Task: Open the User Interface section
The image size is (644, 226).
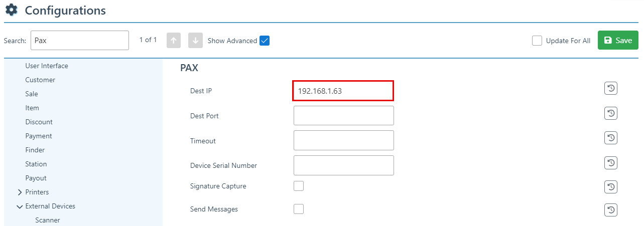Action: pos(47,66)
